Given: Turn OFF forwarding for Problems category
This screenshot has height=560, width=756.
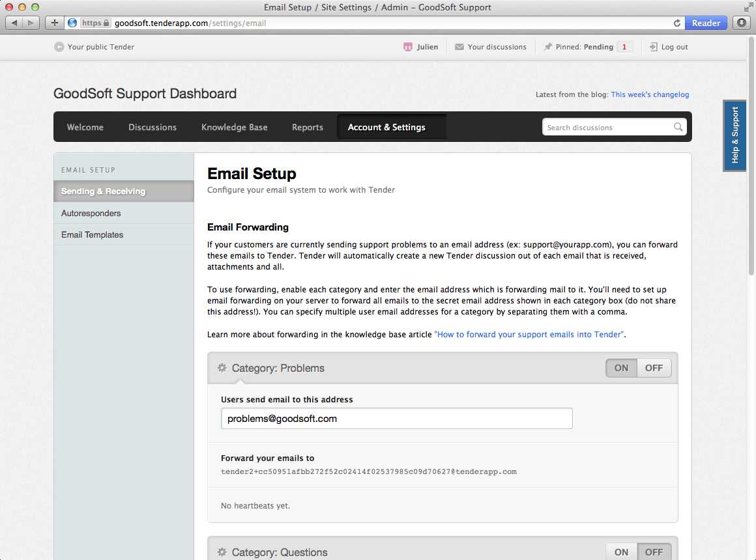Looking at the screenshot, I should coord(654,368).
